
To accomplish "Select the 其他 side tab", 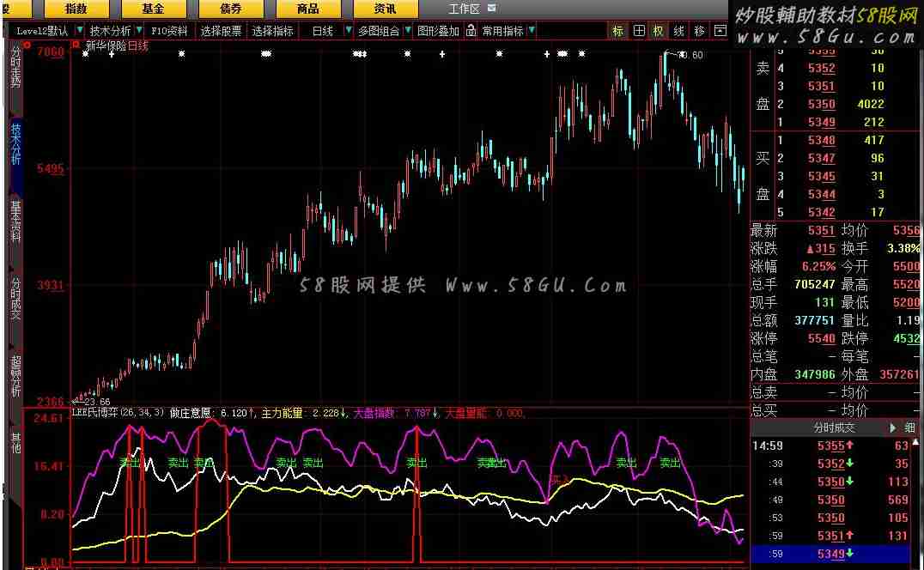I will [15, 443].
